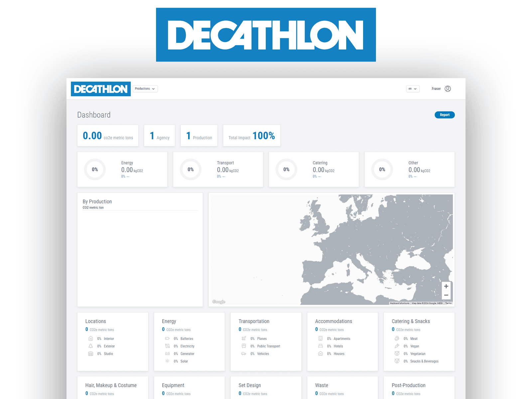Click the Electricity energy icon

167,346
